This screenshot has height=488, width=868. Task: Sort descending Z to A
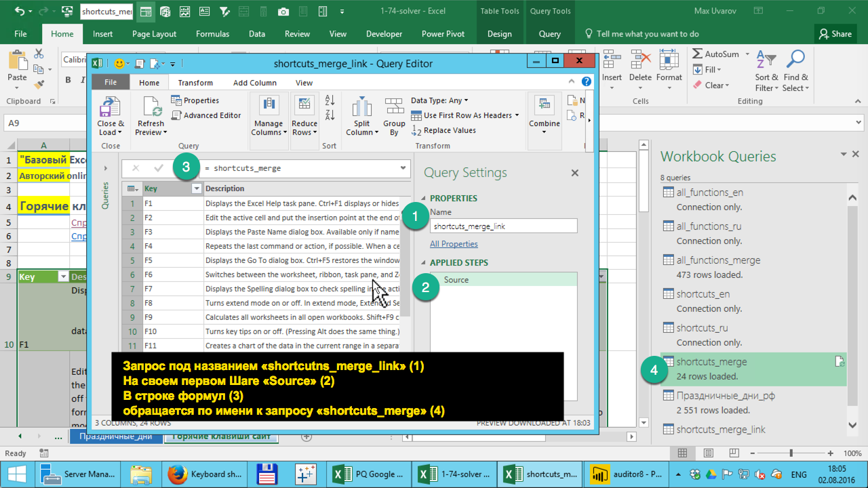(330, 115)
